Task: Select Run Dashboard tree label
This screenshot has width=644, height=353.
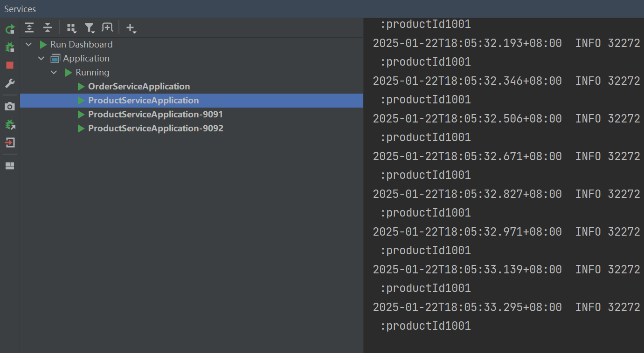Action: [x=82, y=45]
